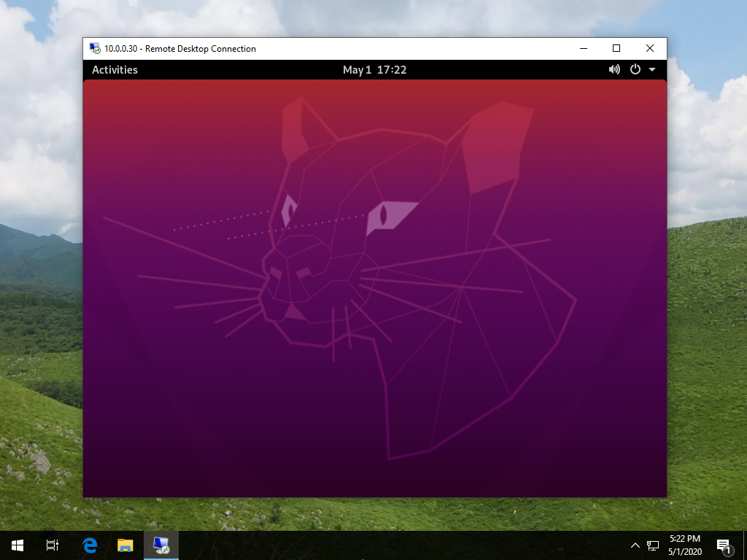Expand hidden icons with the tray chevron

click(635, 545)
